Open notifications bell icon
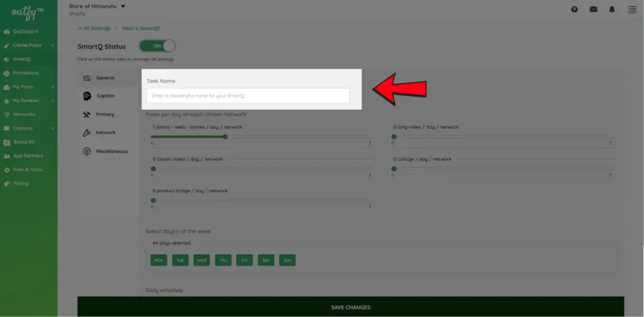Viewport: 644px width, 317px height. pos(612,9)
